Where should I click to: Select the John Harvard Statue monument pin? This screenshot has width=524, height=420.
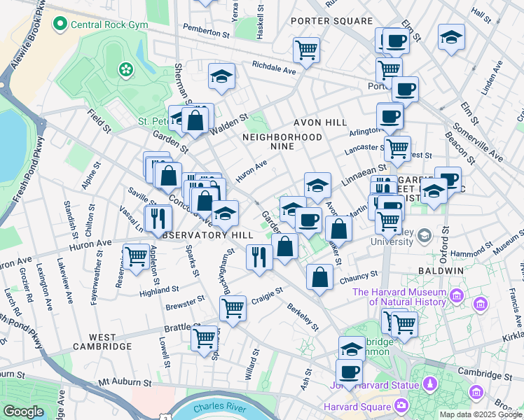point(430,384)
